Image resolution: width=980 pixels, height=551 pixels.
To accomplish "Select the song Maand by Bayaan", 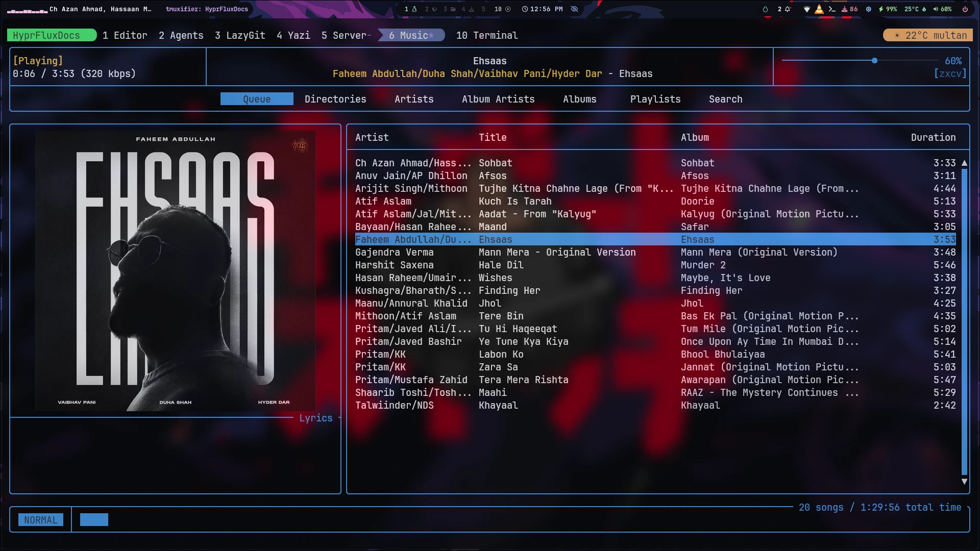I will (655, 227).
